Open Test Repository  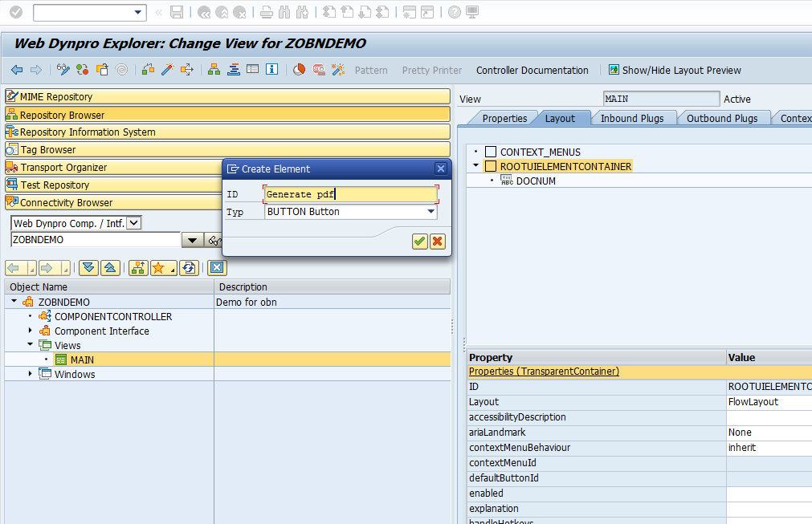pyautogui.click(x=114, y=185)
